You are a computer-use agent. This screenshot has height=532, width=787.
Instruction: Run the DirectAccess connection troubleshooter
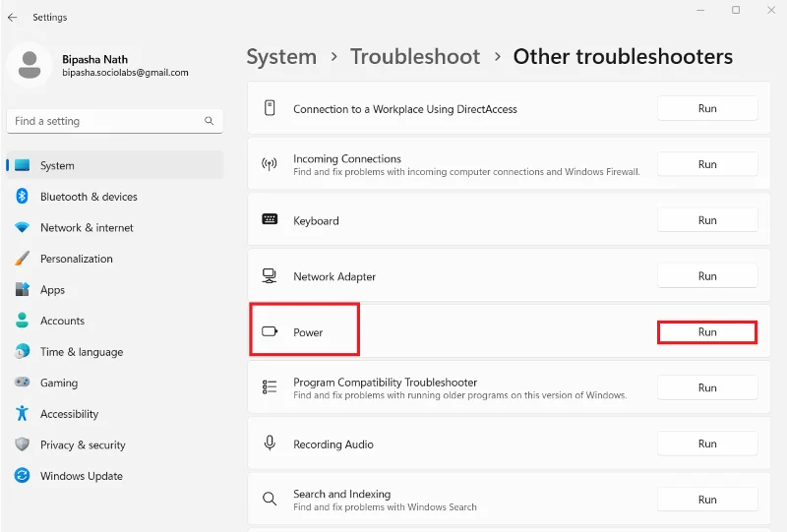click(707, 108)
